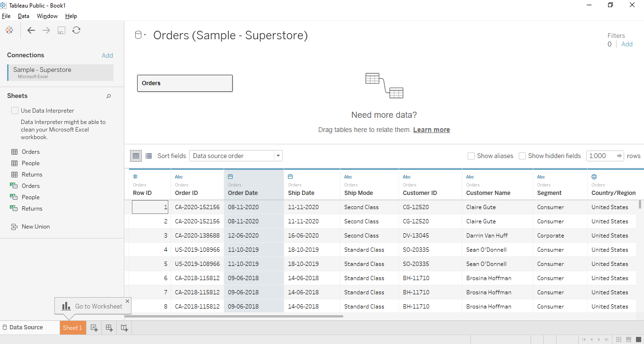Viewport: 644px width, 344px height.
Task: Add a data source filter
Action: [x=627, y=44]
